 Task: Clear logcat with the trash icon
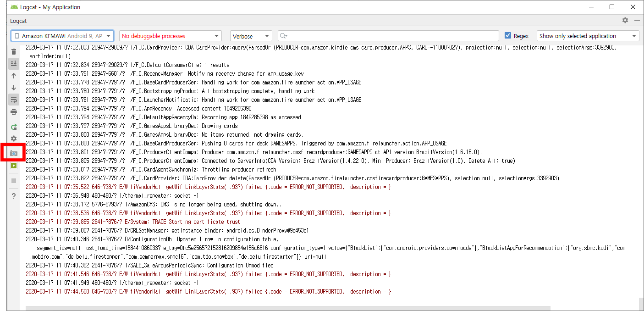click(14, 52)
